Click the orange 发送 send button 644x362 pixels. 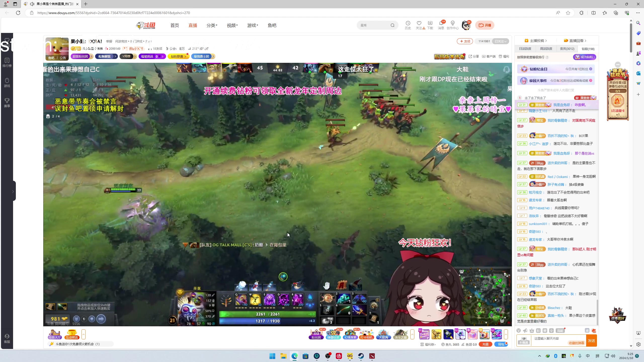click(591, 340)
